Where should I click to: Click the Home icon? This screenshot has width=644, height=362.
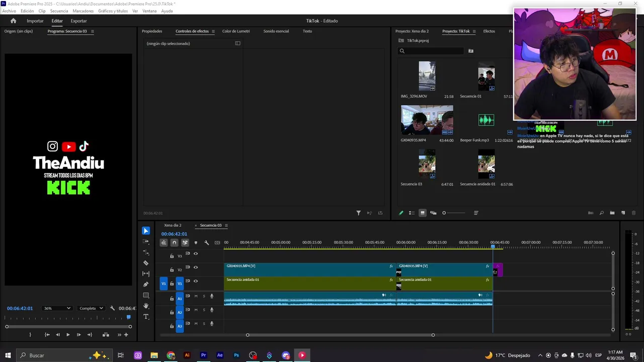click(x=13, y=21)
